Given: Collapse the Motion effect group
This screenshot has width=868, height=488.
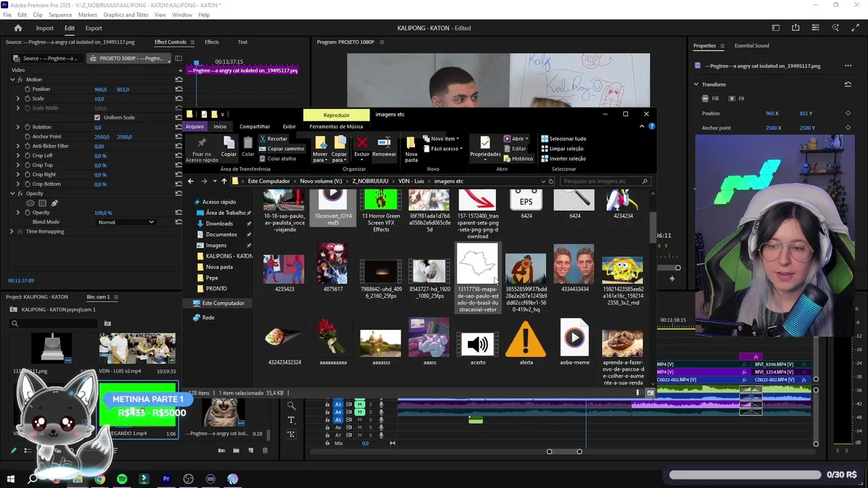Looking at the screenshot, I should pyautogui.click(x=12, y=79).
